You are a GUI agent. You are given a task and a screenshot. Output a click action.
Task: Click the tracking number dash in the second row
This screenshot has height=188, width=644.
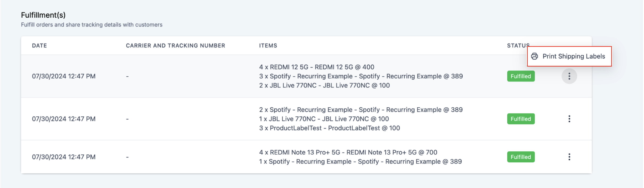pyautogui.click(x=127, y=119)
